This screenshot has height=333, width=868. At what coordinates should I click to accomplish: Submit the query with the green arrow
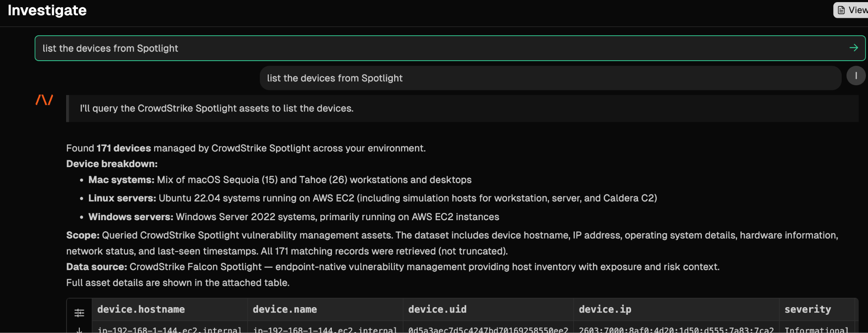tap(854, 48)
